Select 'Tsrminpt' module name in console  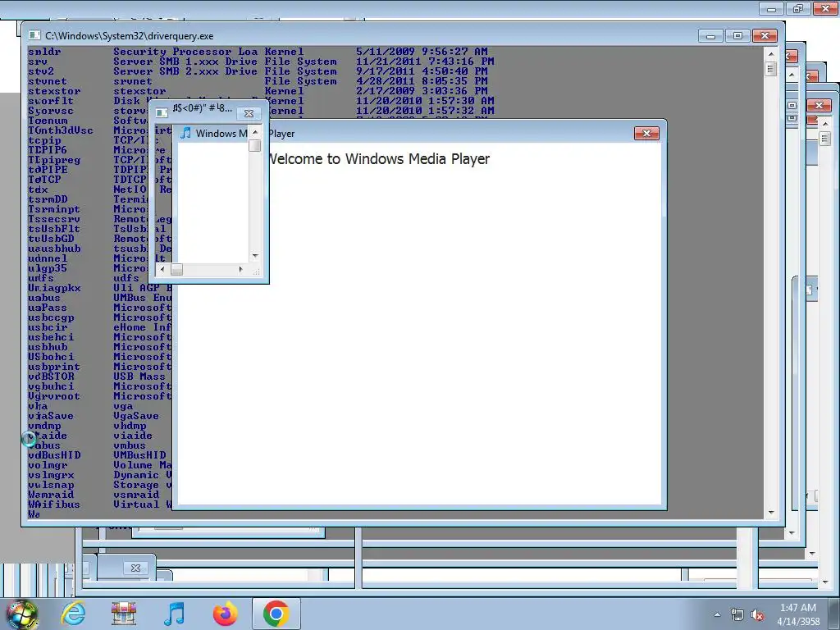pyautogui.click(x=54, y=209)
